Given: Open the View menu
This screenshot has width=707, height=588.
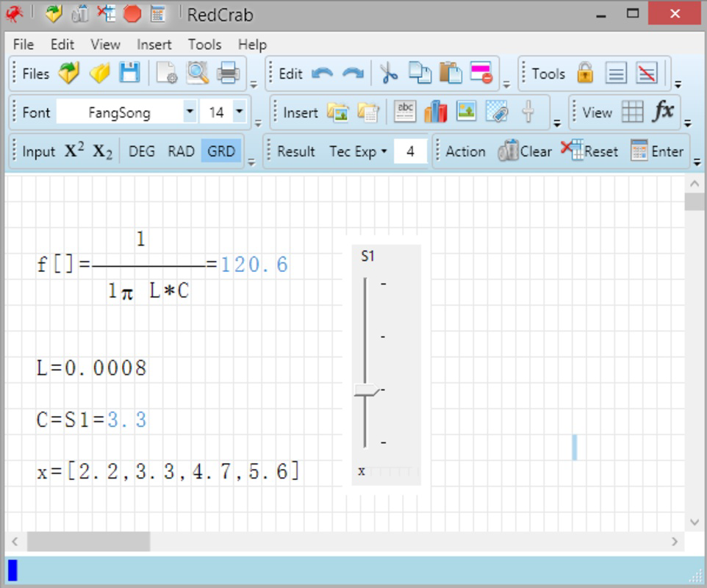Looking at the screenshot, I should pyautogui.click(x=105, y=45).
